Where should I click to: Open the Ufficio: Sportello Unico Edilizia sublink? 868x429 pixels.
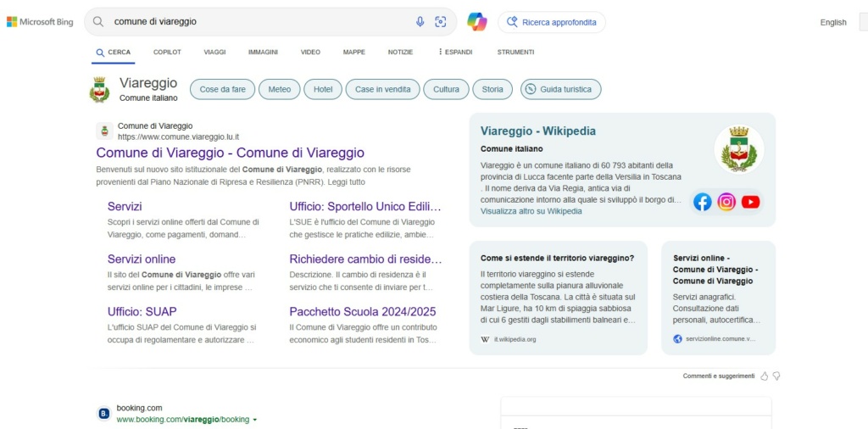pyautogui.click(x=365, y=207)
